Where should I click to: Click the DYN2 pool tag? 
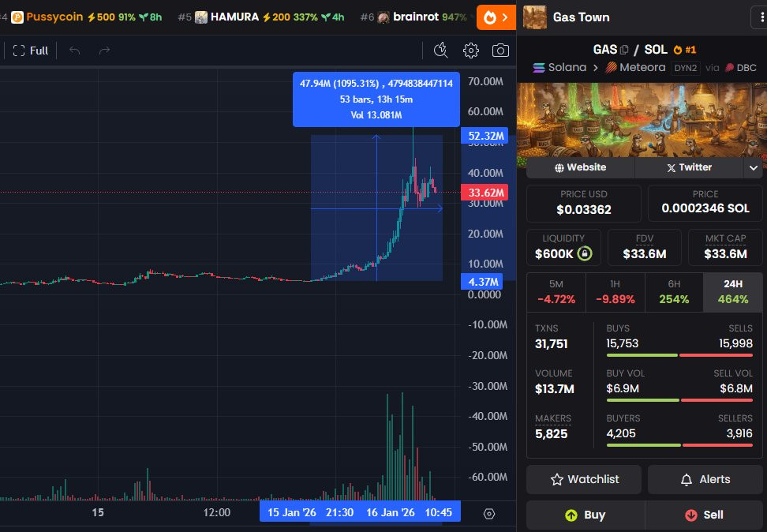685,68
